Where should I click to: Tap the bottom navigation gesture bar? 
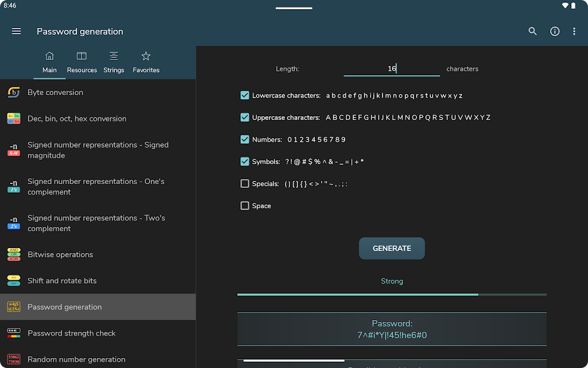[x=294, y=361]
